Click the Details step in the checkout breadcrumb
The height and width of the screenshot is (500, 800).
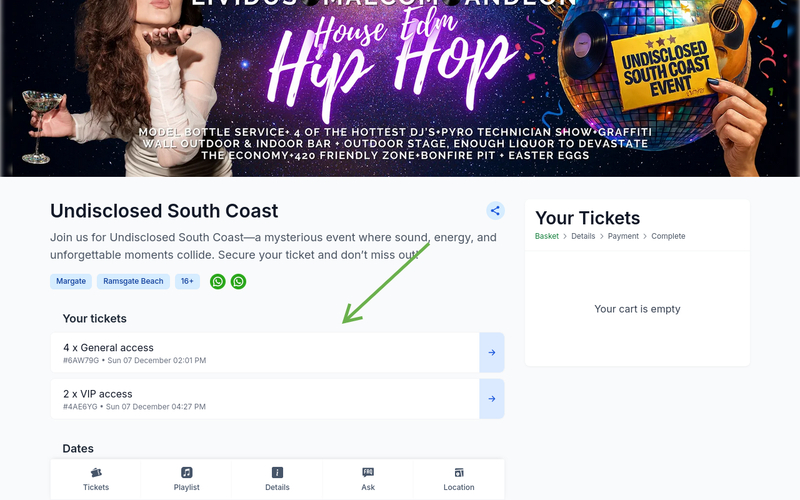coord(584,236)
